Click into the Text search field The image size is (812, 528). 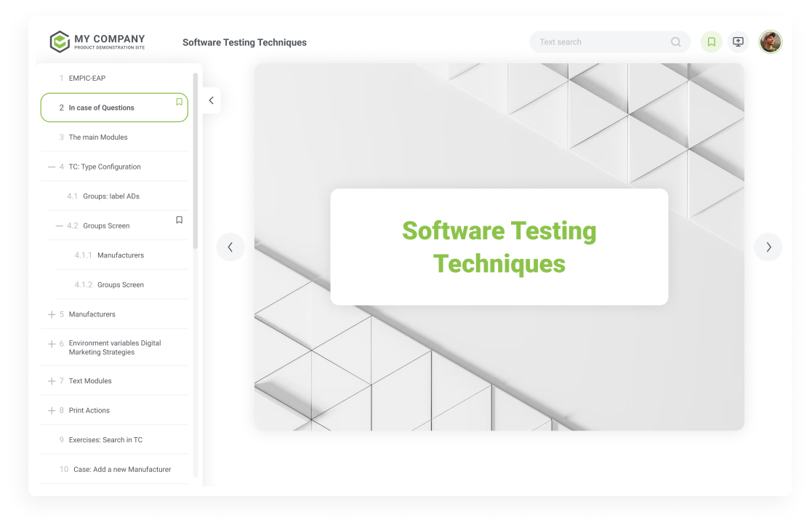pos(600,42)
